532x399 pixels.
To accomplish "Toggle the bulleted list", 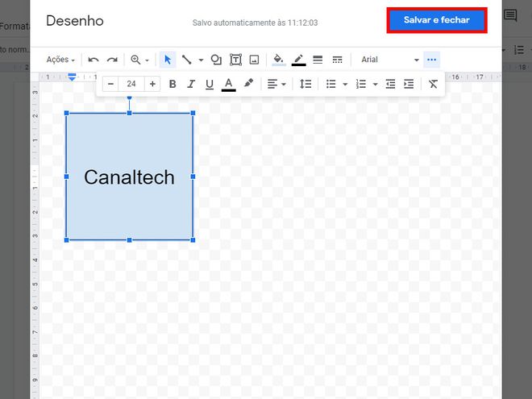I will pyautogui.click(x=330, y=84).
